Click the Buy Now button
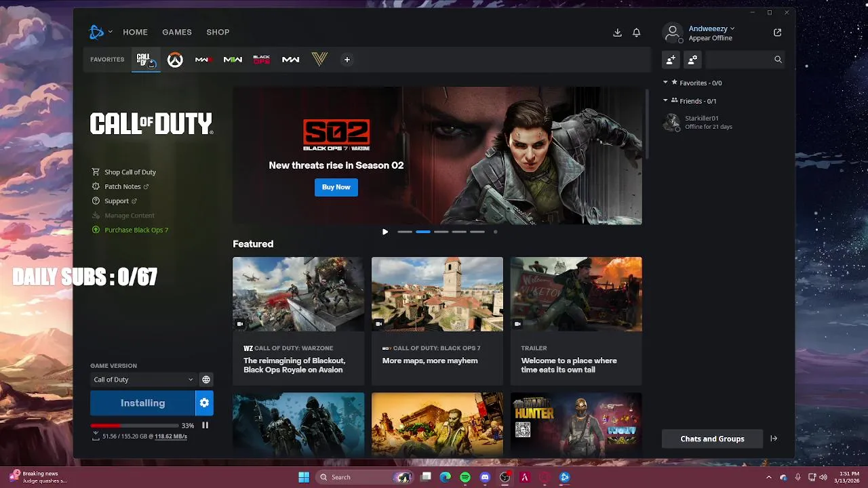The height and width of the screenshot is (488, 868). 336,187
